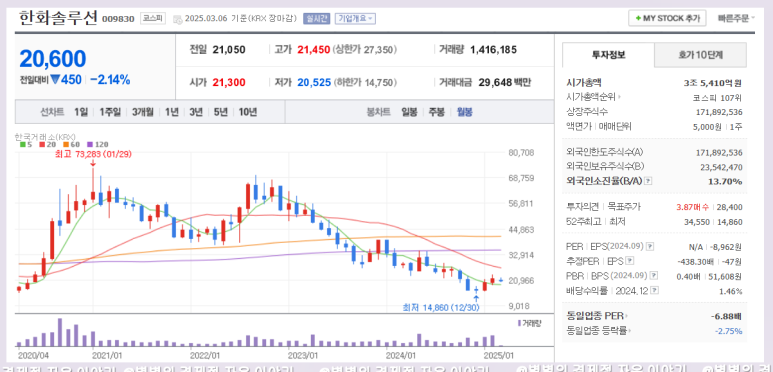Open the 동일업종 PER link
773x372 pixels.
coord(598,315)
